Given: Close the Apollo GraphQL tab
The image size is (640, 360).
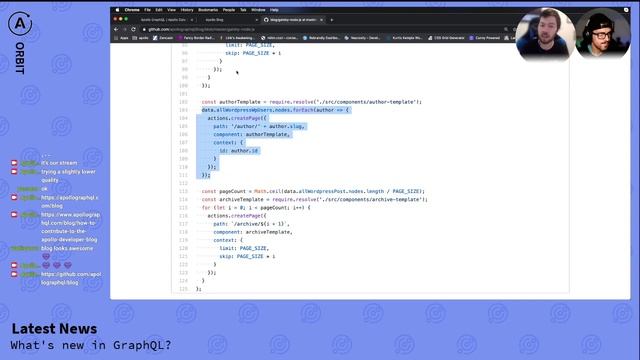Looking at the screenshot, I should pyautogui.click(x=192, y=20).
